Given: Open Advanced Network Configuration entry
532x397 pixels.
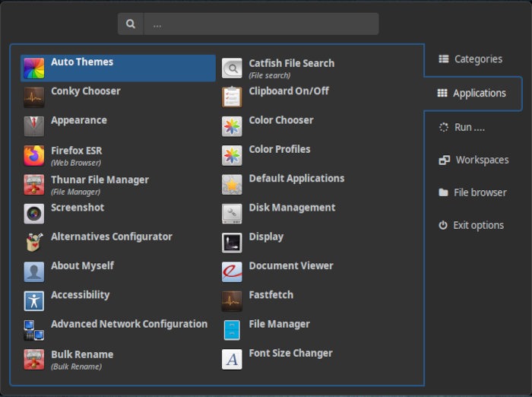Looking at the screenshot, I should [x=128, y=325].
